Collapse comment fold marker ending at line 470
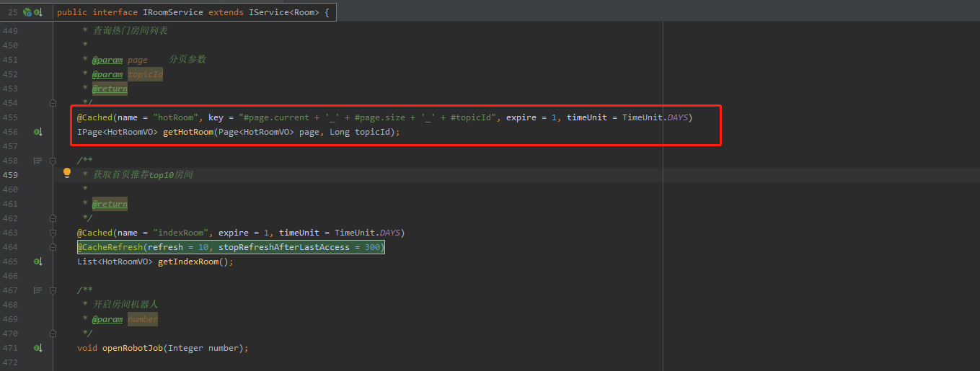This screenshot has height=371, width=980. tap(53, 334)
